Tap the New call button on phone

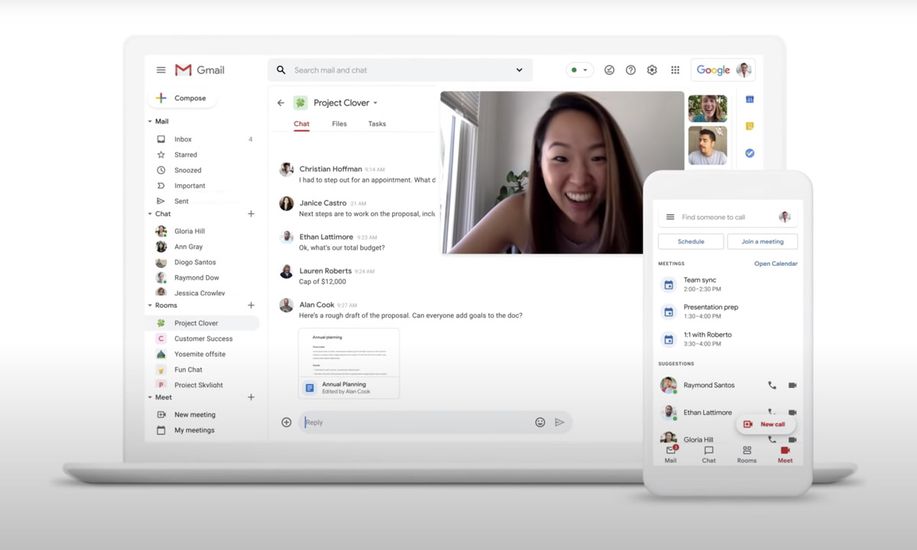coord(766,424)
